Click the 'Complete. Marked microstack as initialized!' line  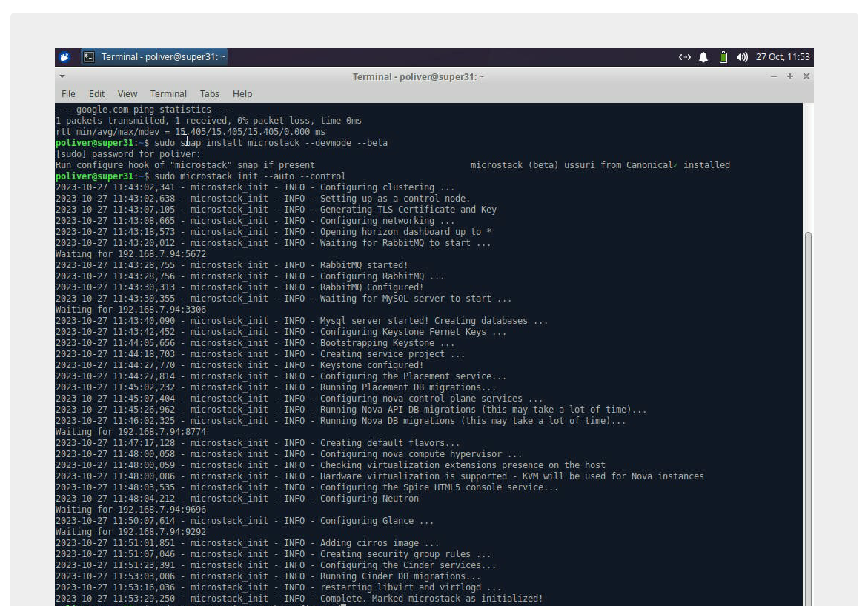pyautogui.click(x=431, y=599)
